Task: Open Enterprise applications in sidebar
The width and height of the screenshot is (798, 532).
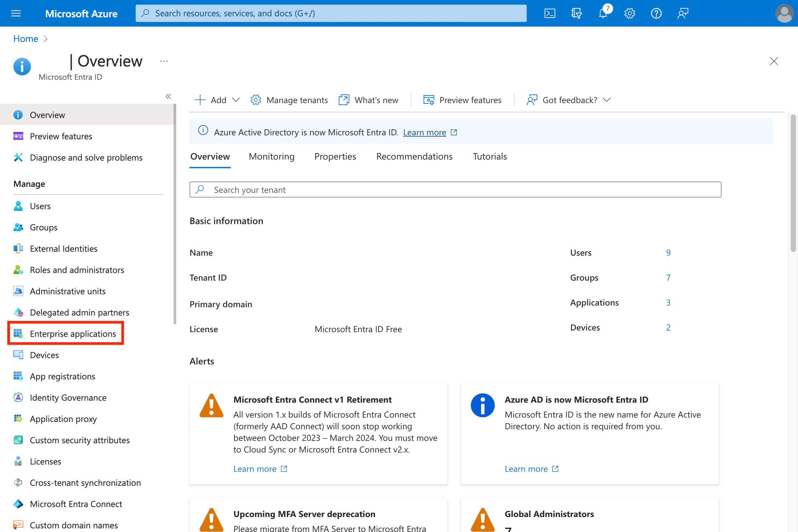Action: pos(72,334)
